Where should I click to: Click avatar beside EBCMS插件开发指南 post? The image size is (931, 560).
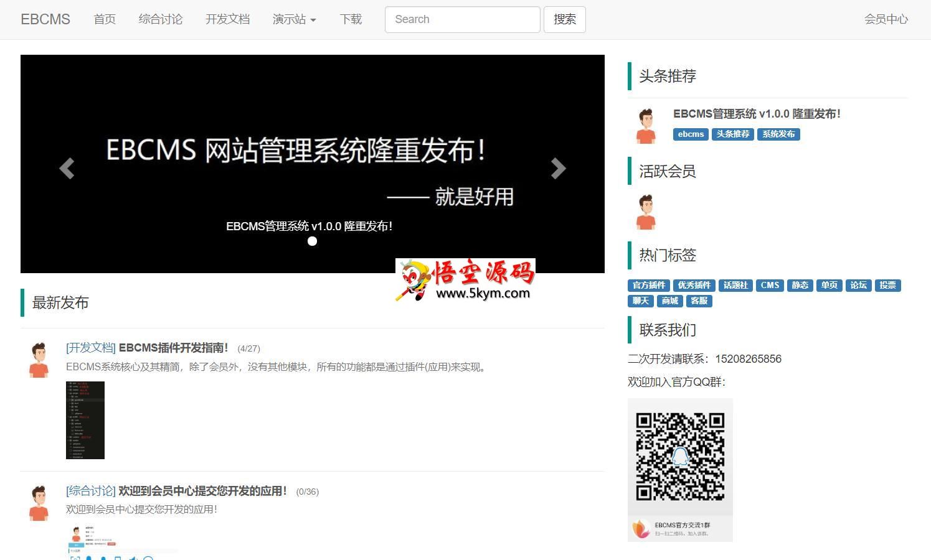pyautogui.click(x=39, y=360)
